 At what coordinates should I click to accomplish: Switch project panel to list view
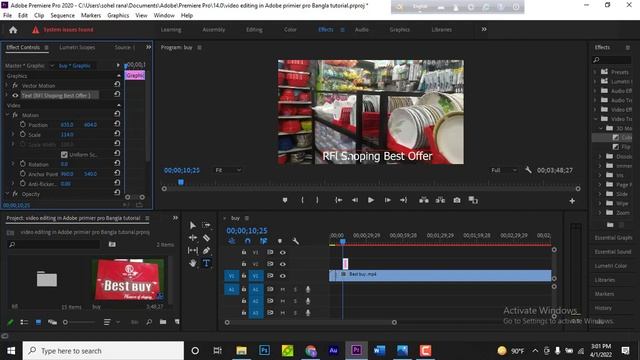click(24, 322)
